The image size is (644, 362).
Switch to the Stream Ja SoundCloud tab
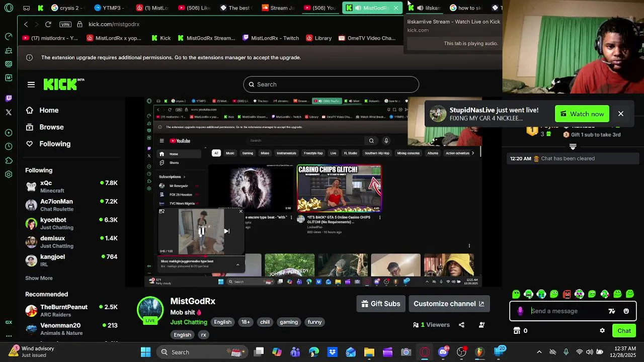click(x=278, y=8)
